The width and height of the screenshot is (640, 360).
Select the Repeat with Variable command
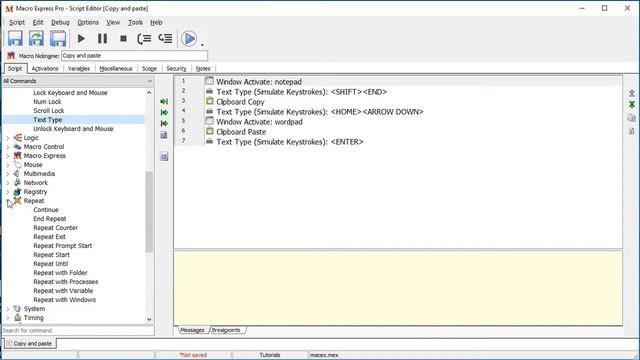point(63,290)
